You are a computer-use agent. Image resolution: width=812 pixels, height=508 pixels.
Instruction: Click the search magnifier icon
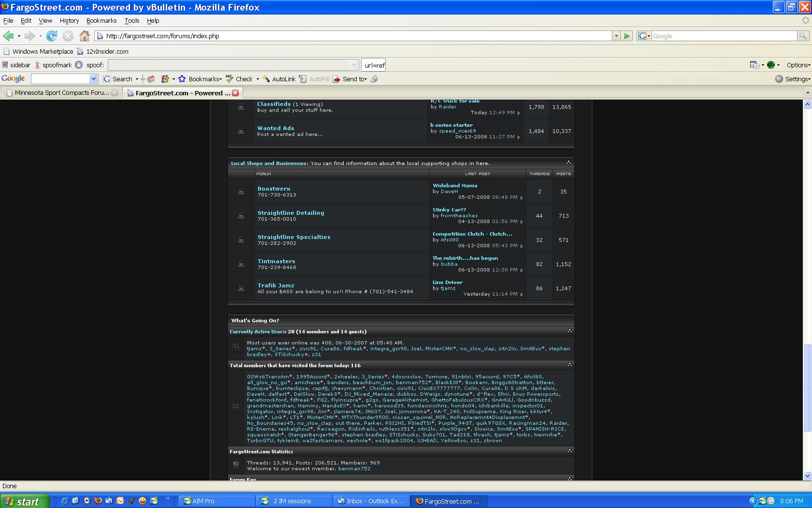(x=803, y=36)
